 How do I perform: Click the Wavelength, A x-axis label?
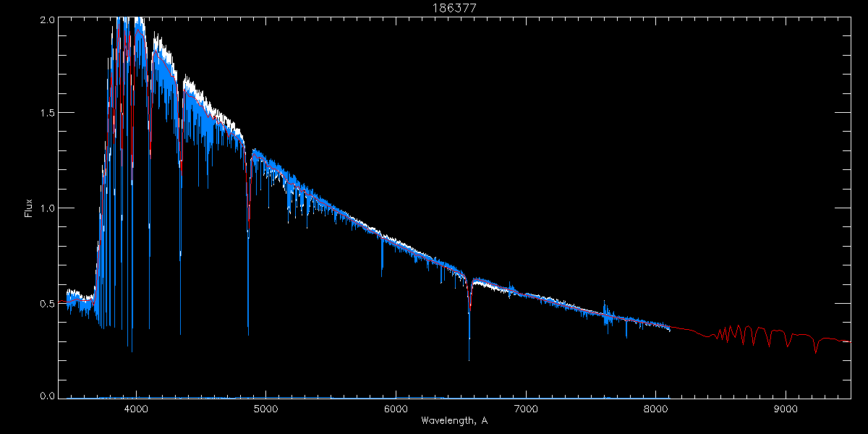click(454, 421)
